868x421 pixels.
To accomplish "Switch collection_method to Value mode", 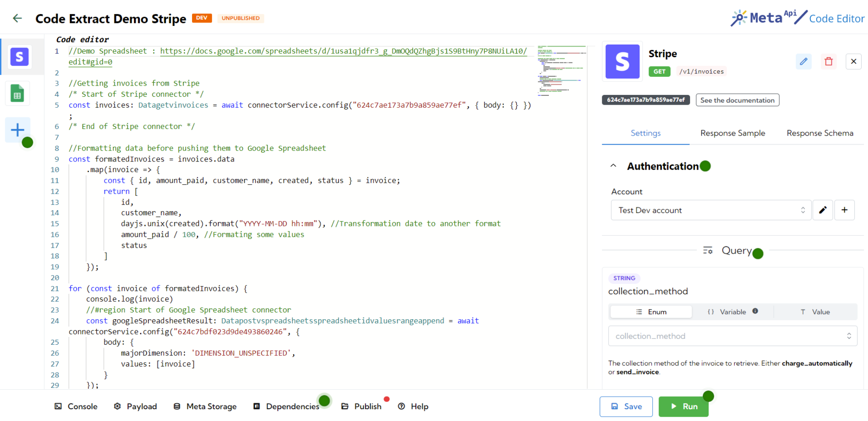I will 815,312.
